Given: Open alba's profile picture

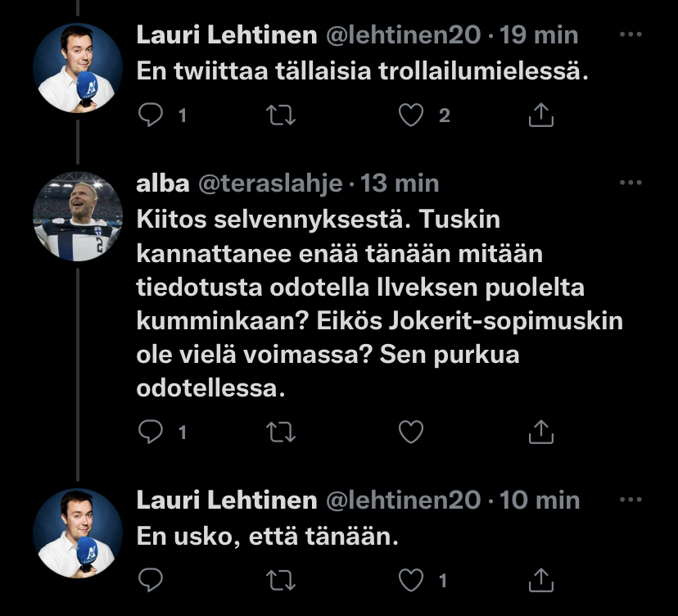Looking at the screenshot, I should click(78, 216).
